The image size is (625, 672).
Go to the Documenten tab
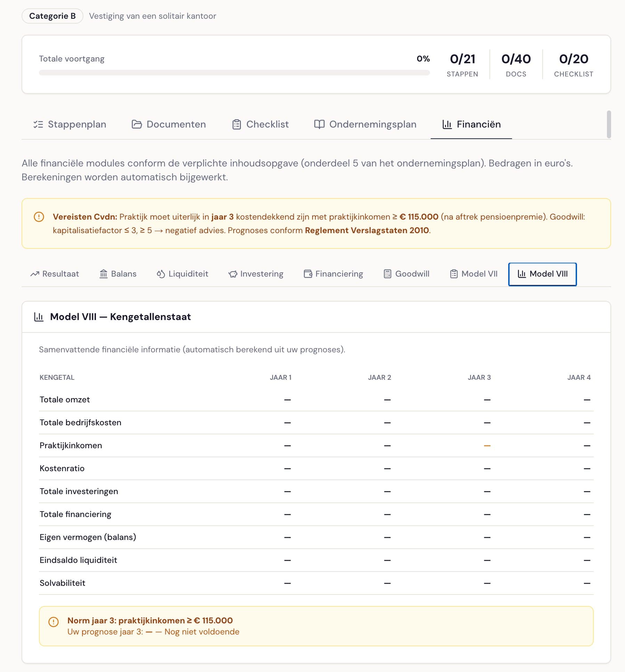pyautogui.click(x=169, y=124)
